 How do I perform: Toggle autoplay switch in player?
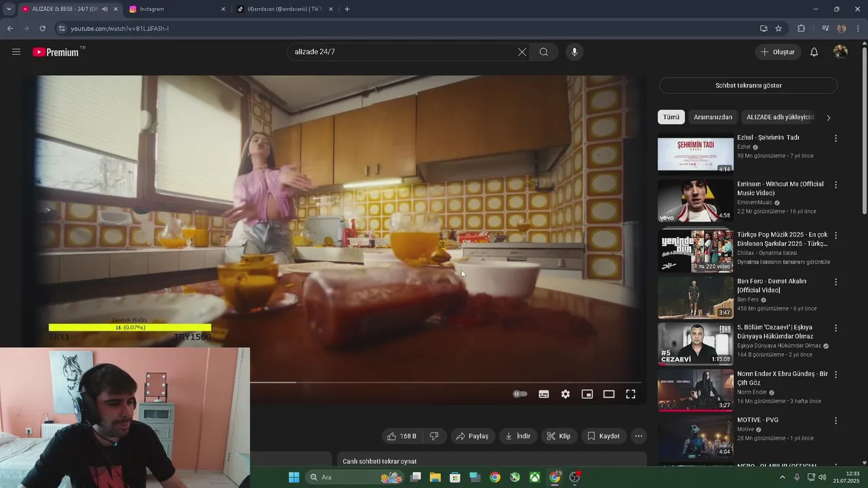coord(520,394)
